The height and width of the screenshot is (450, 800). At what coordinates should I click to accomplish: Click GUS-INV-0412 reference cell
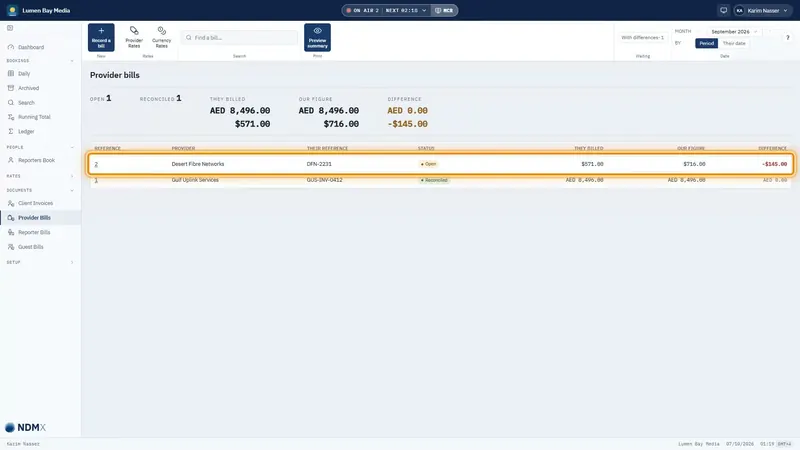pos(324,180)
